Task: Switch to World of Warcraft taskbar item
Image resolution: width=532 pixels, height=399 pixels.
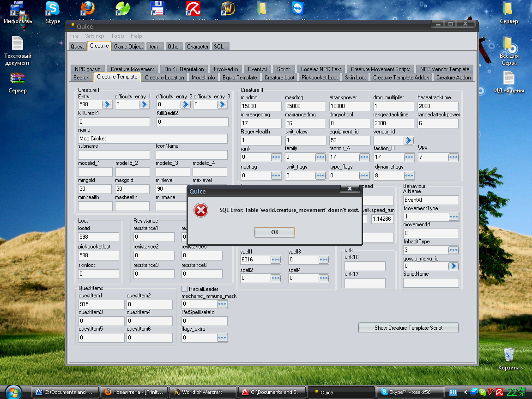Action: pos(203,392)
